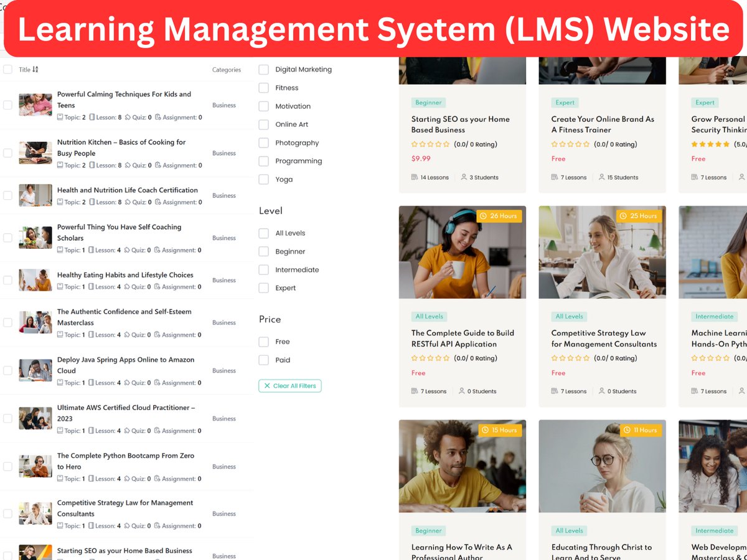This screenshot has height=560, width=747.
Task: Click lessons icon on Create Your Online Brand card
Action: [x=555, y=177]
